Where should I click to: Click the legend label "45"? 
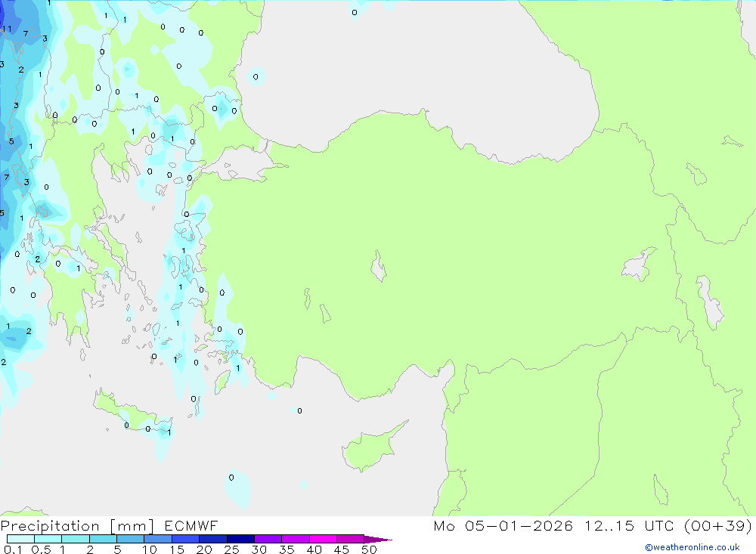click(342, 549)
